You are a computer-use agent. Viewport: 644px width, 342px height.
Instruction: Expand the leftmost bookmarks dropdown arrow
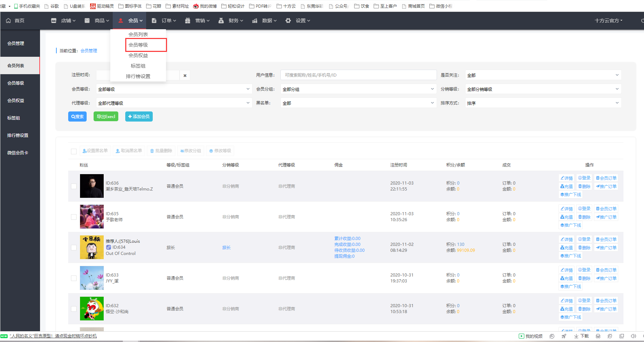(x=9, y=6)
